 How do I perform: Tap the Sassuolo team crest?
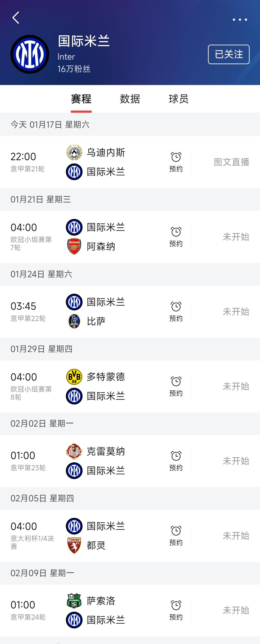click(x=74, y=600)
